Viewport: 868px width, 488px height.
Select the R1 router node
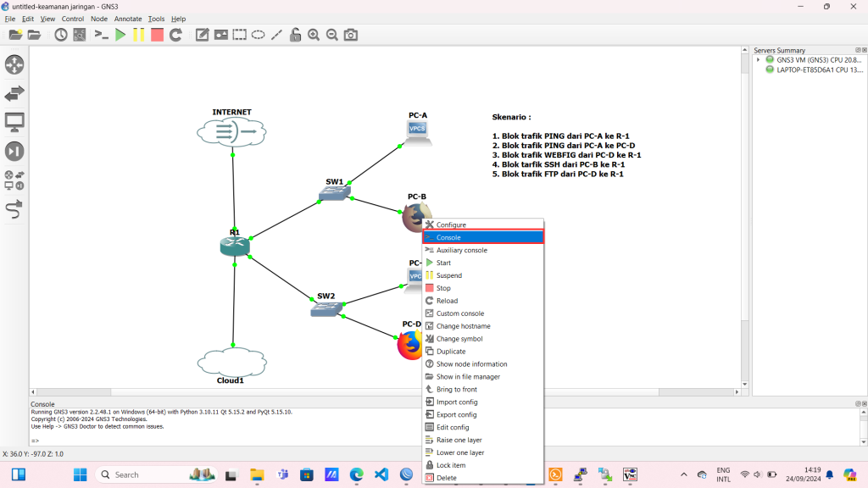click(232, 246)
